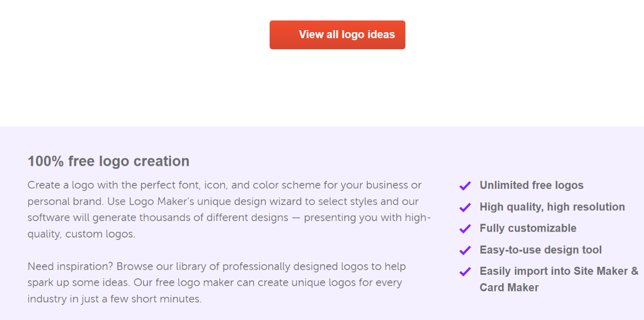Select the checkmark beside Fully customizable

click(x=465, y=229)
